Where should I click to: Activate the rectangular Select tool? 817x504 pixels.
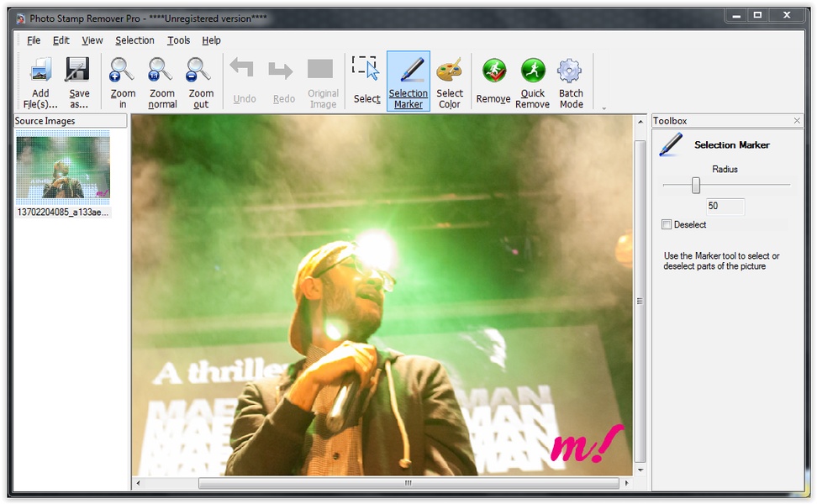(x=366, y=71)
